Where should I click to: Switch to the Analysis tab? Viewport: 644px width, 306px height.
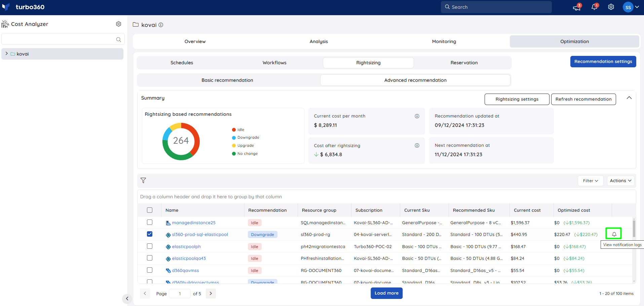point(319,41)
